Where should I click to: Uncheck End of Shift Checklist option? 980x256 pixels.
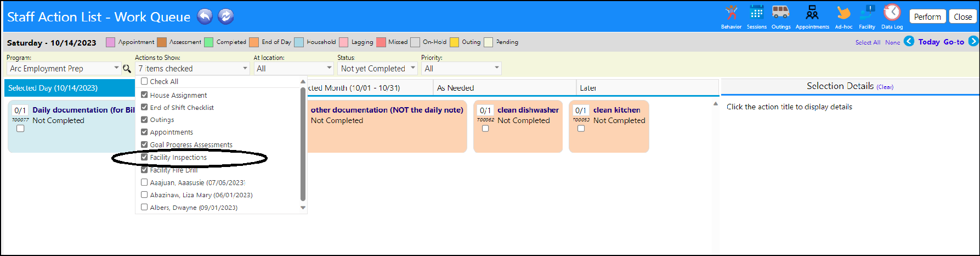[144, 107]
